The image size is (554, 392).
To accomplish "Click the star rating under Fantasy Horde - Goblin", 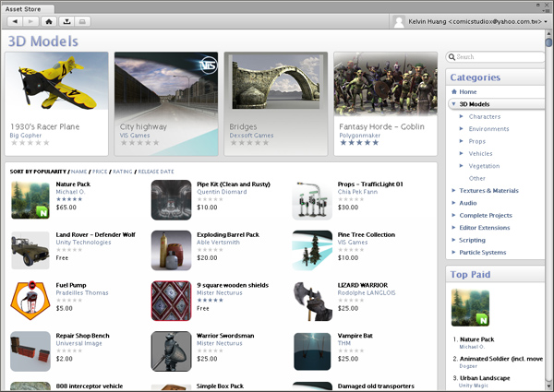I will (x=359, y=143).
